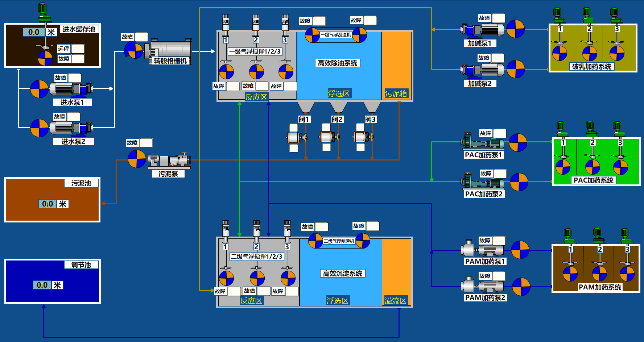Select the 一级气浮刮渣机 scraper label
Image resolution: width=644 pixels, height=342 pixels.
coord(336,35)
